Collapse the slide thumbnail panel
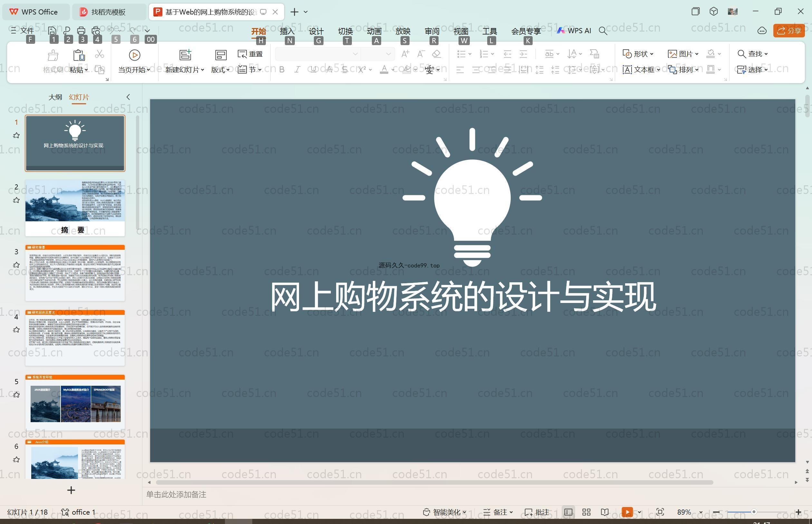 [128, 97]
